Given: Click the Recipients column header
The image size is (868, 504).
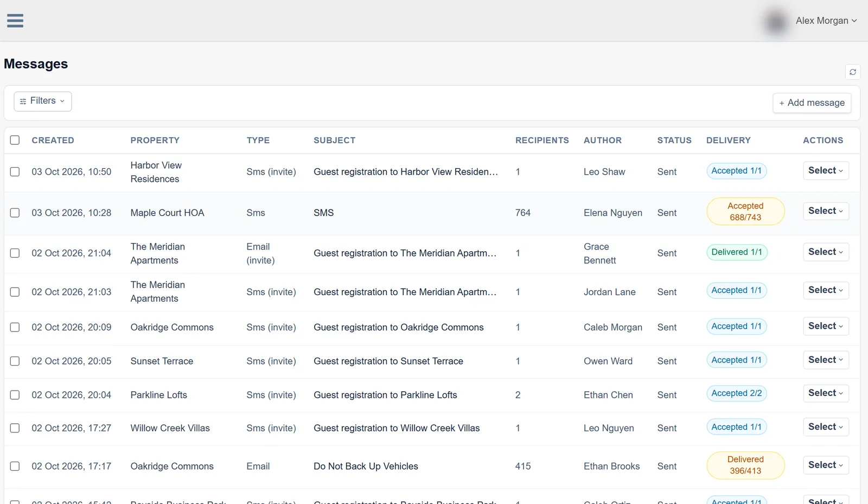Looking at the screenshot, I should click(x=542, y=140).
